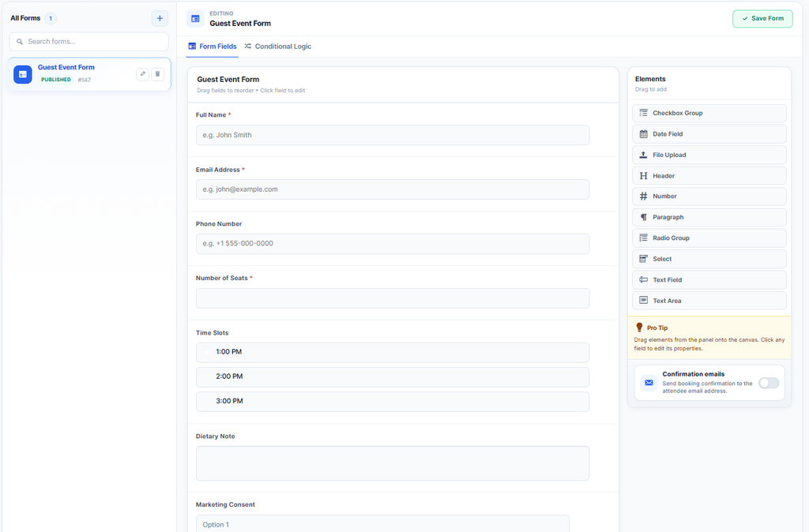Click the plus icon to add a new form

tap(160, 19)
